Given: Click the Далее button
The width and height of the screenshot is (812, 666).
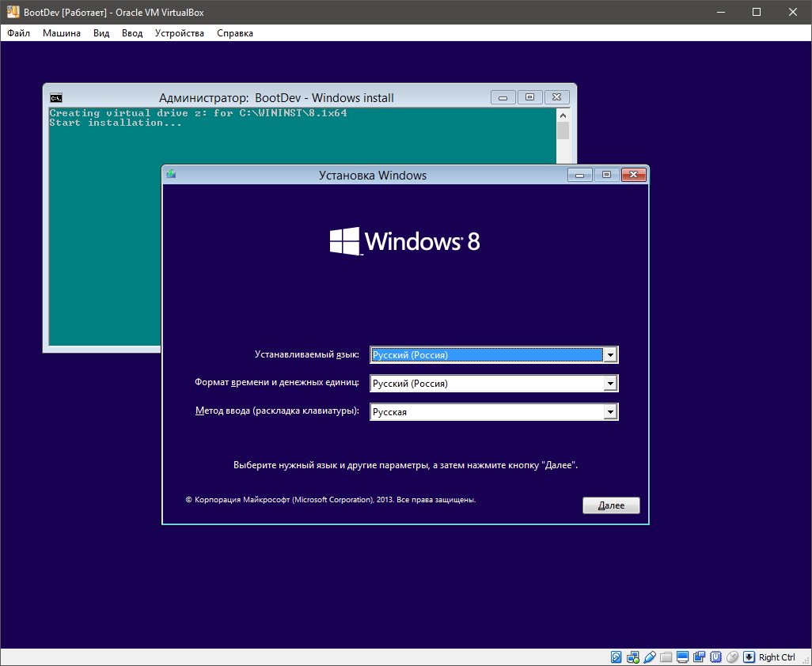Looking at the screenshot, I should (611, 505).
